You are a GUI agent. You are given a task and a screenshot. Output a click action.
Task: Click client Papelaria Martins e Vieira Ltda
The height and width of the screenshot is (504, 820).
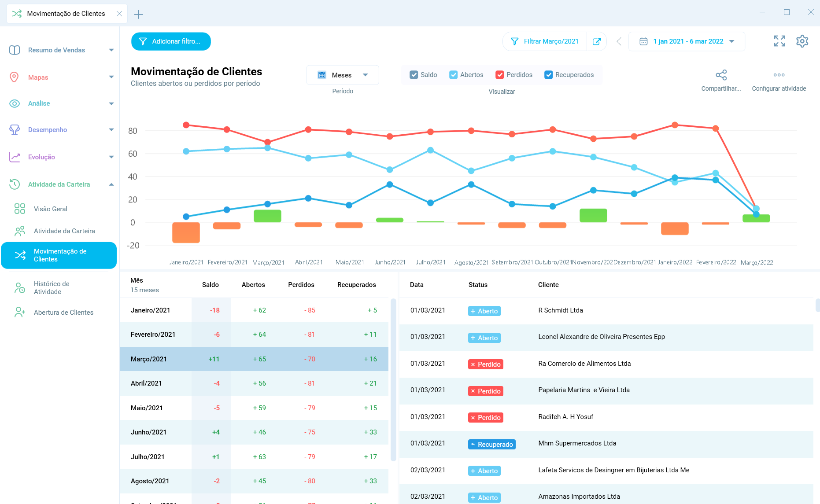(x=584, y=390)
